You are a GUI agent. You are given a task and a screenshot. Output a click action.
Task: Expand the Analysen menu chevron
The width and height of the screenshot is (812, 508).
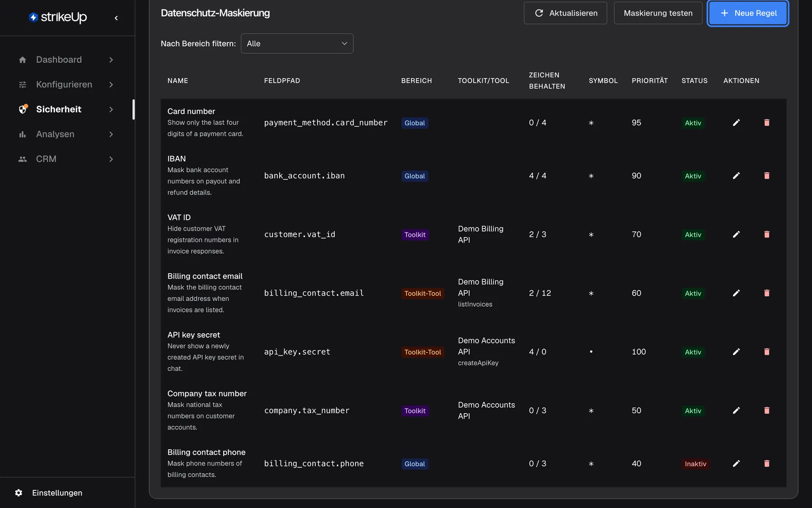(111, 134)
